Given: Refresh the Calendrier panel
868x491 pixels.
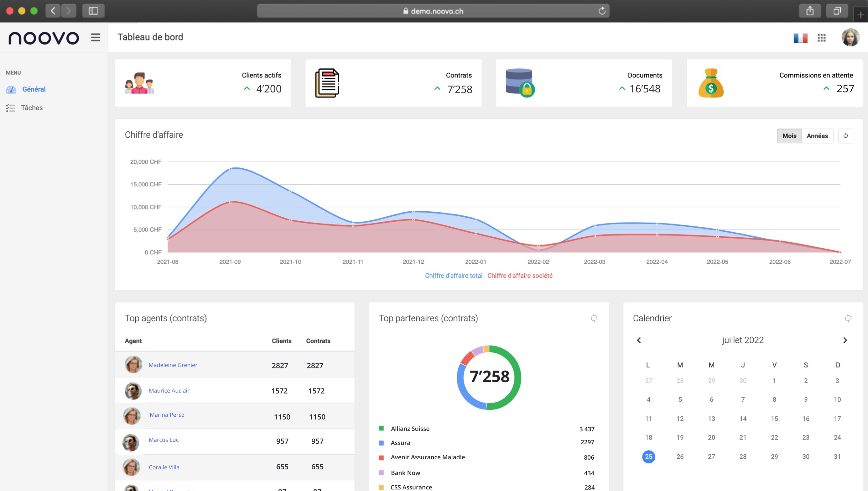Looking at the screenshot, I should click(x=848, y=318).
